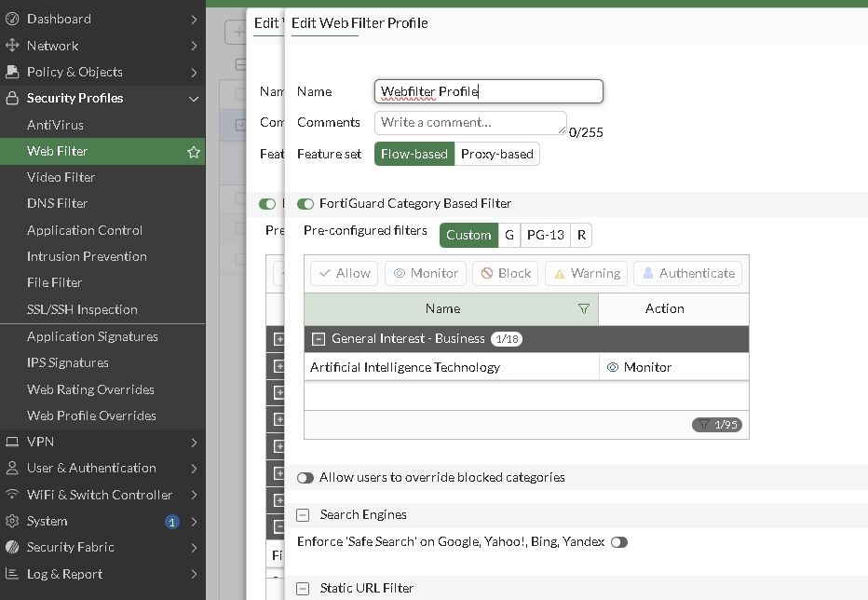Toggle Enforce Safe Search switch
The height and width of the screenshot is (600, 868).
619,542
